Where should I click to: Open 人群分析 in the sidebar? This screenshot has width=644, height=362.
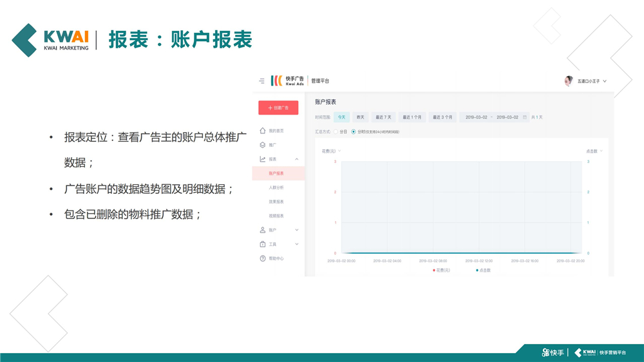click(x=276, y=187)
